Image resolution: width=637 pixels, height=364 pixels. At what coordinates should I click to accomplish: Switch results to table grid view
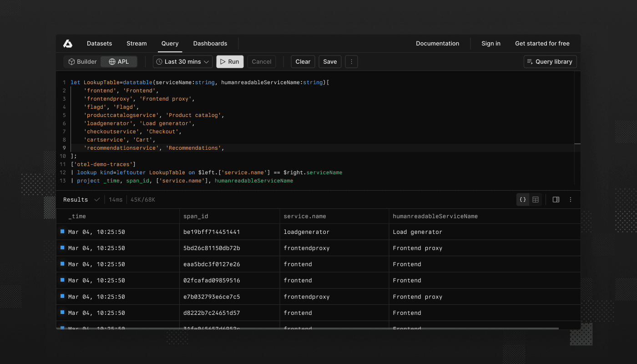click(x=535, y=199)
